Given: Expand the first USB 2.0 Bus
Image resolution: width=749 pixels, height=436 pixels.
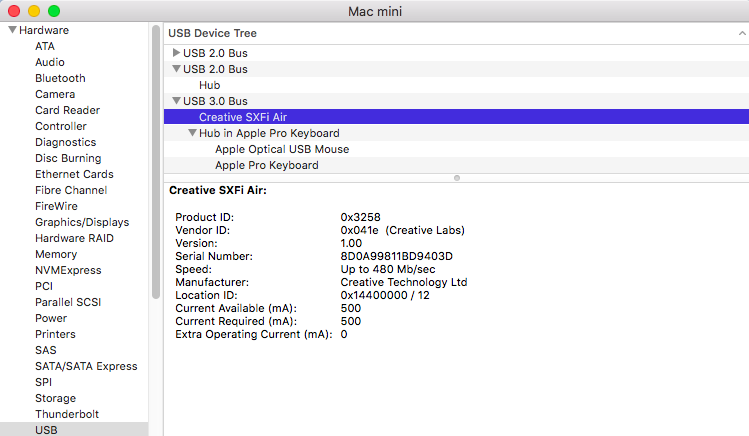Looking at the screenshot, I should (x=177, y=53).
